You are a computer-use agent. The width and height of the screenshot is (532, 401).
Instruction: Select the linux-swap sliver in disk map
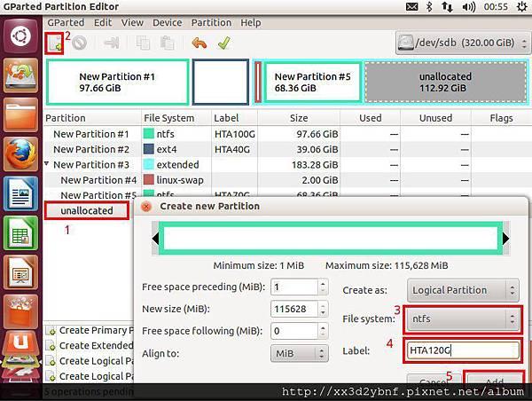tap(258, 82)
